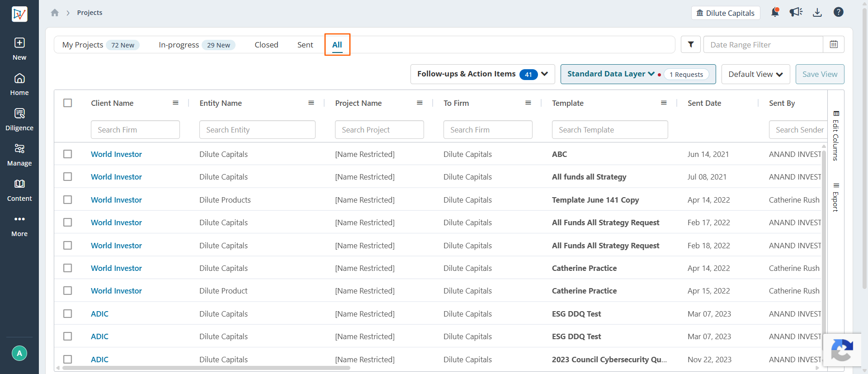This screenshot has height=374, width=868.
Task: Open the To Firm column menu
Action: tap(528, 103)
